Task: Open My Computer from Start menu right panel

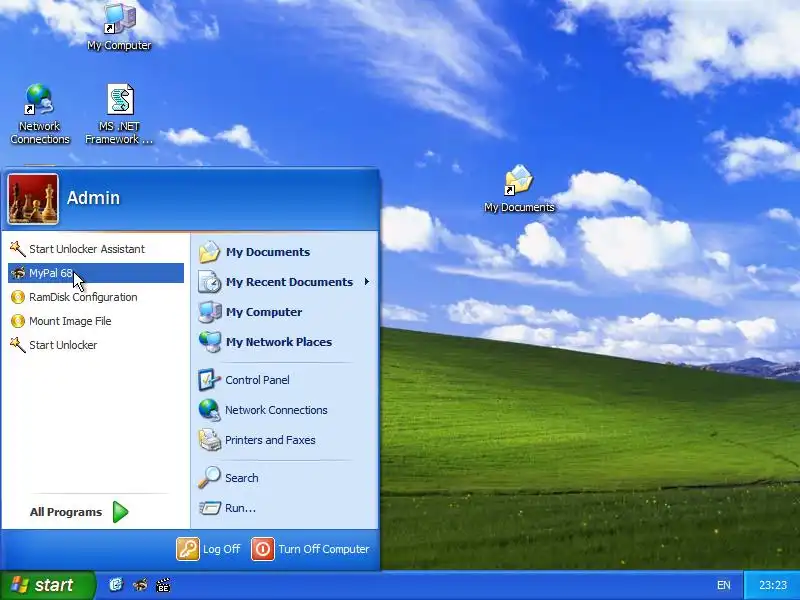Action: 284,312
